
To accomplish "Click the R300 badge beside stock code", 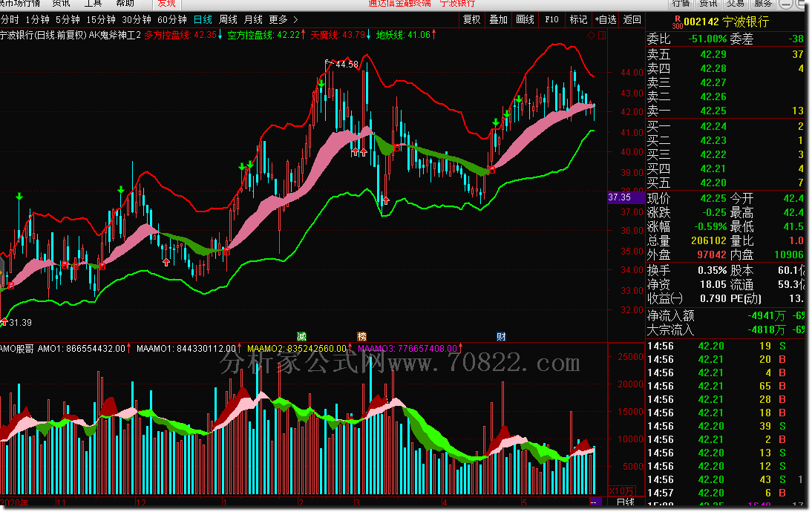I will pos(678,22).
